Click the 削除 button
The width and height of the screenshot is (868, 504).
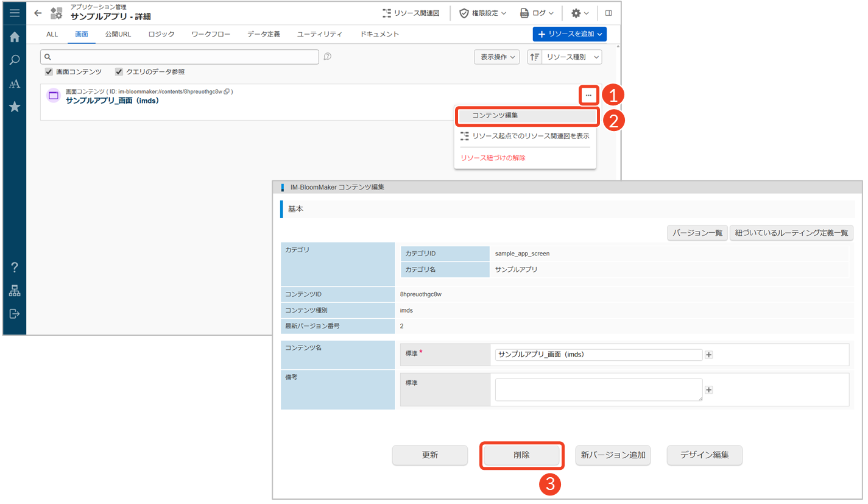(521, 455)
